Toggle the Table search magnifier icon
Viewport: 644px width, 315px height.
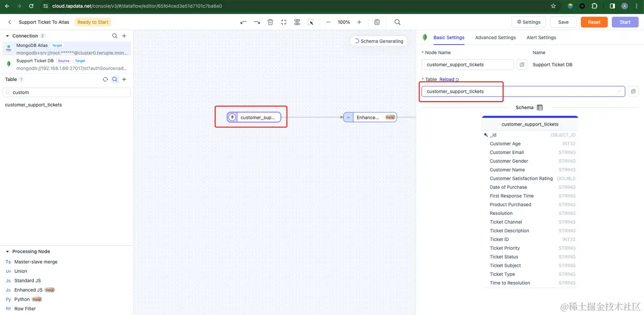click(x=115, y=79)
